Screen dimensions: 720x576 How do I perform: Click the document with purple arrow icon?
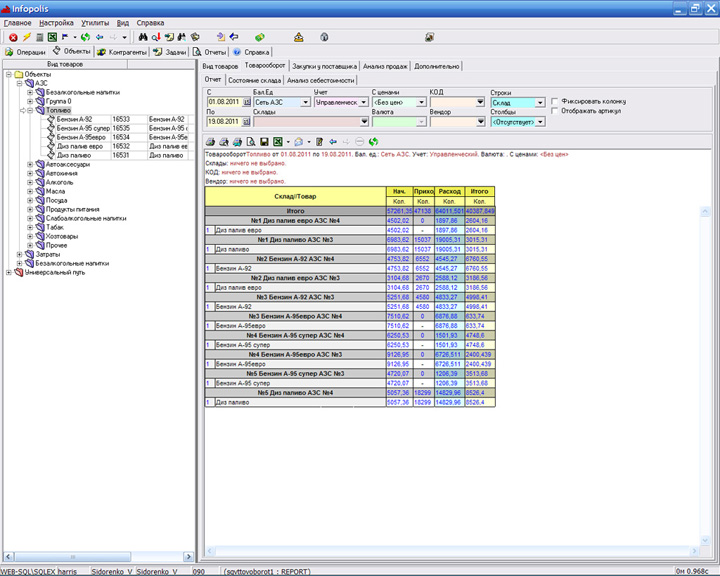point(221,37)
